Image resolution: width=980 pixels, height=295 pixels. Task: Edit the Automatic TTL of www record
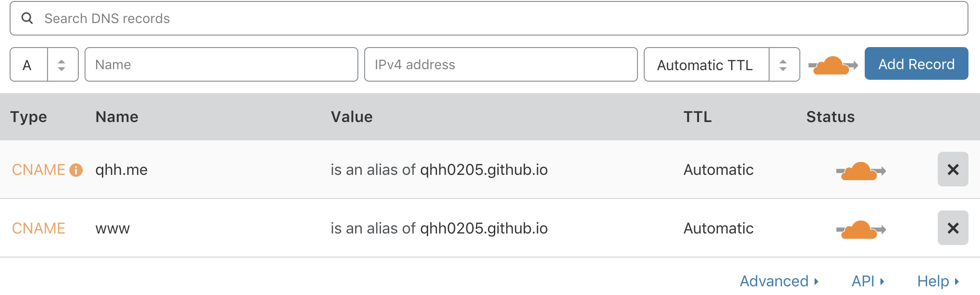click(718, 228)
